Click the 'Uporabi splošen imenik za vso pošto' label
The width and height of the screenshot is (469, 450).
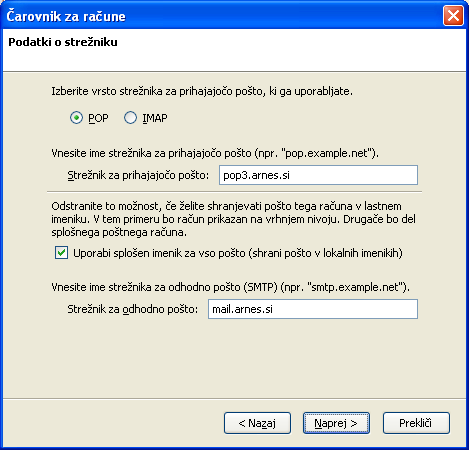238,253
